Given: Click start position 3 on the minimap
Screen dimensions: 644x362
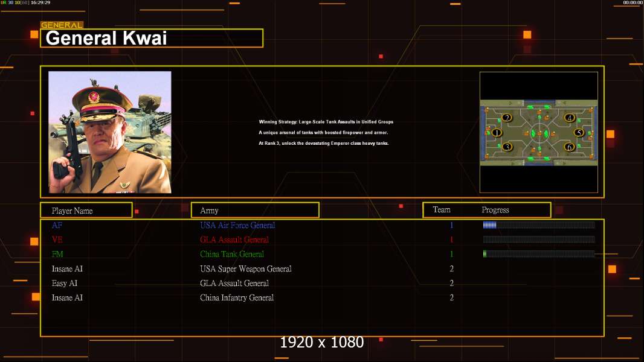Looking at the screenshot, I should pos(507,147).
